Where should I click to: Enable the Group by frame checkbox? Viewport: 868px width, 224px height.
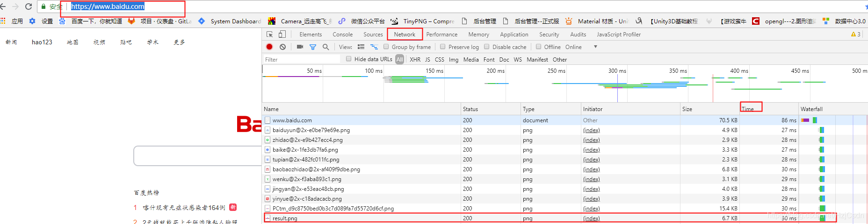click(386, 47)
